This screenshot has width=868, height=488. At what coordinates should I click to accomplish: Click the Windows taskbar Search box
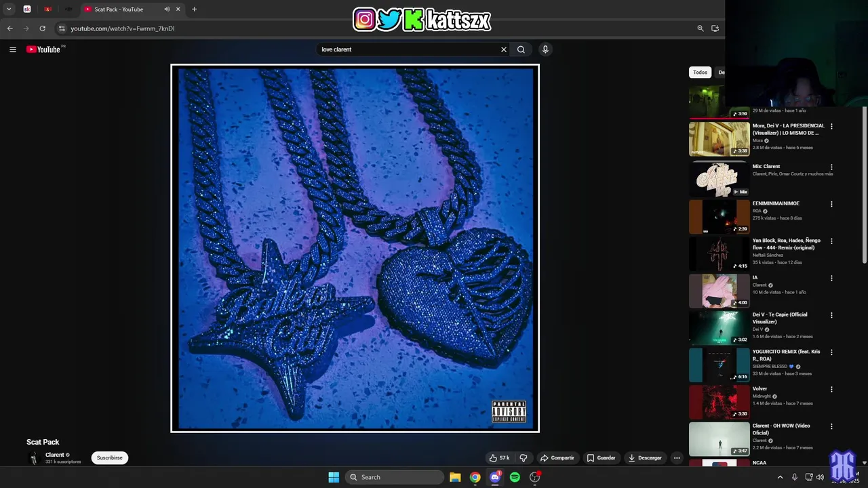pyautogui.click(x=395, y=477)
